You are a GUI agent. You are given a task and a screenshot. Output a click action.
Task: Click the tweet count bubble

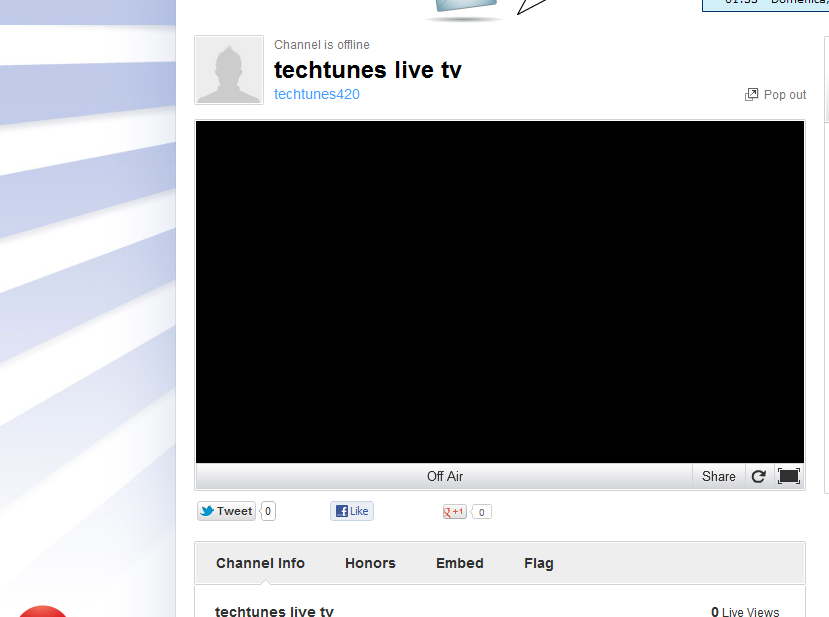(268, 511)
